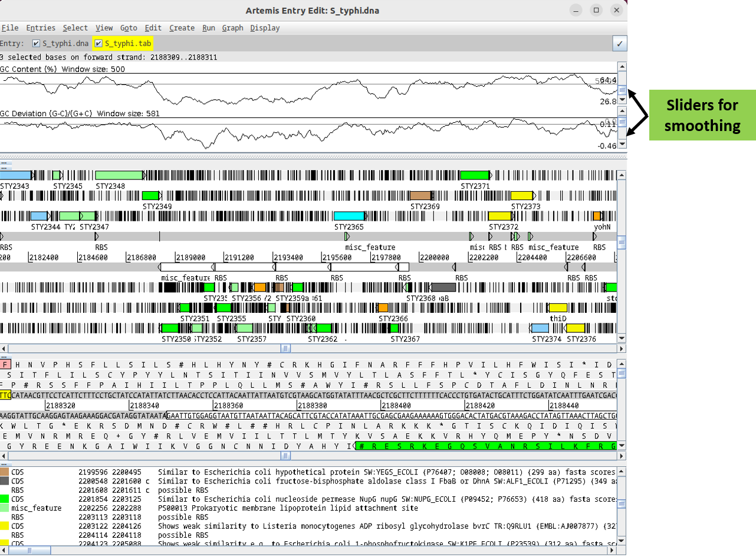756x556 pixels.
Task: Select the brown STY2369 CDS feature
Action: coord(421,195)
